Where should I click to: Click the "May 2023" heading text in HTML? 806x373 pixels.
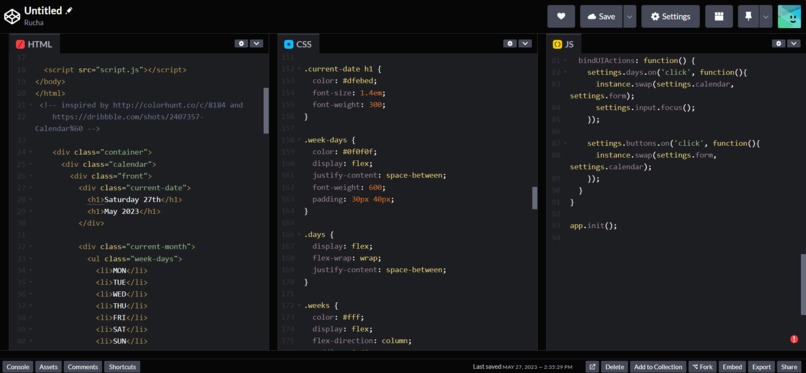[x=121, y=211]
